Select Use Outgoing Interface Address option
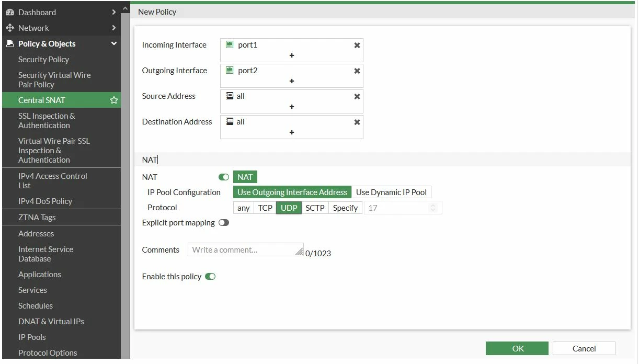The height and width of the screenshot is (364, 639). tap(292, 192)
